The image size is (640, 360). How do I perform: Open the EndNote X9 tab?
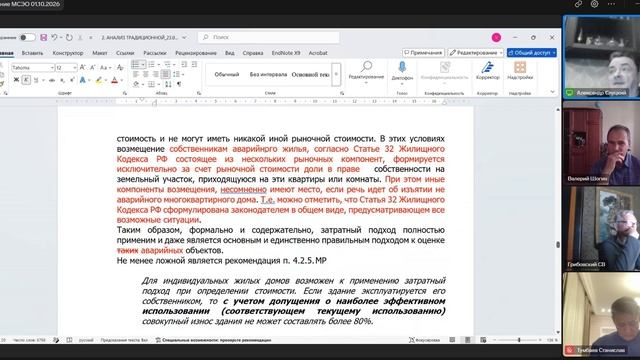click(286, 53)
